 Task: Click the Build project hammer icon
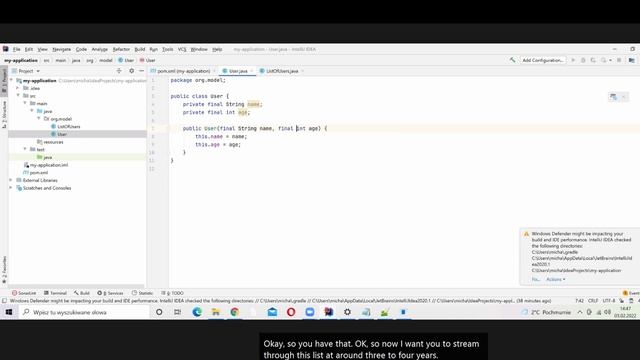click(x=512, y=60)
